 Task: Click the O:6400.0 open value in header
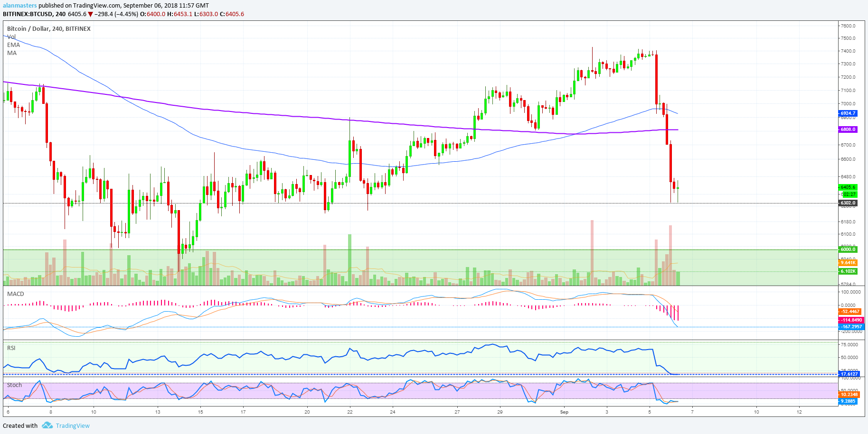(153, 14)
